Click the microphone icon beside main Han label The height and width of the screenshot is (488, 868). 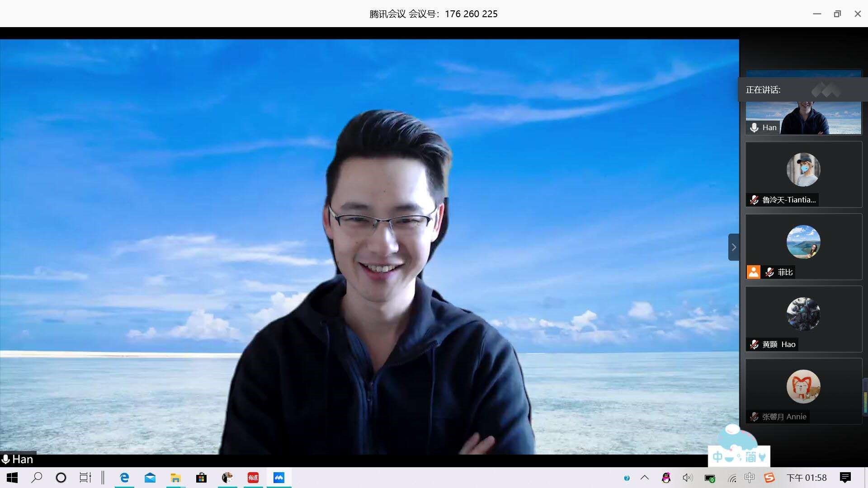pyautogui.click(x=6, y=460)
